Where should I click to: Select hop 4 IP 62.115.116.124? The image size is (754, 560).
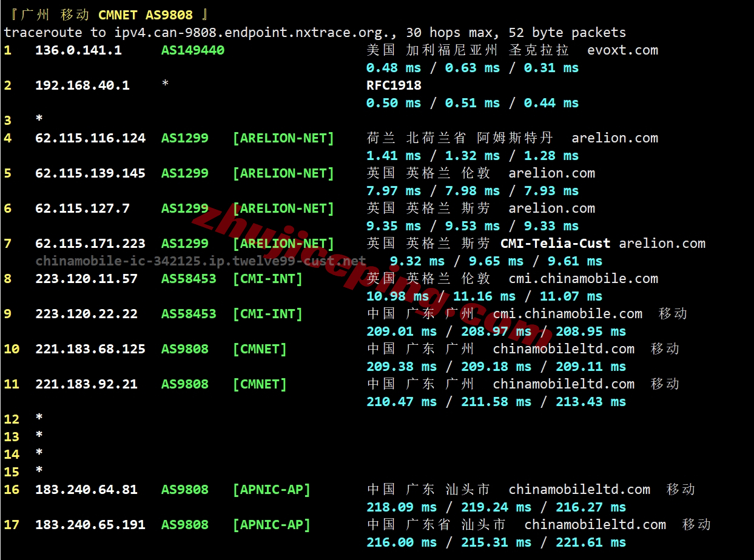point(90,138)
